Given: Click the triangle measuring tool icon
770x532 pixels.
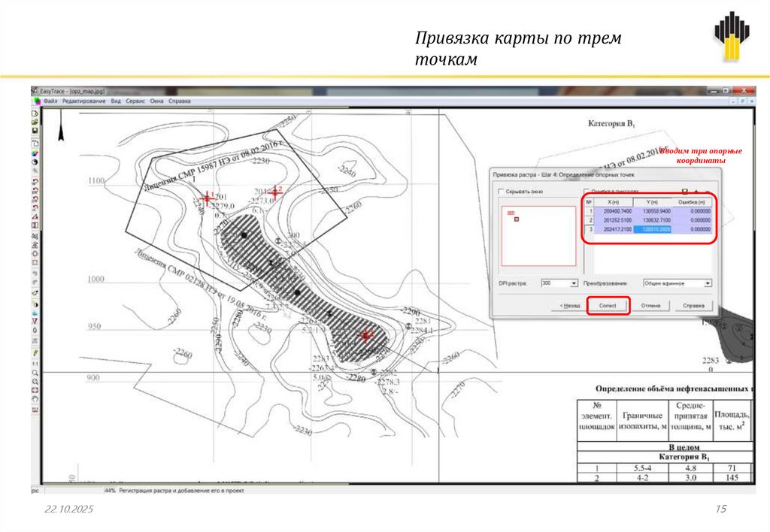Looking at the screenshot, I should click(35, 216).
